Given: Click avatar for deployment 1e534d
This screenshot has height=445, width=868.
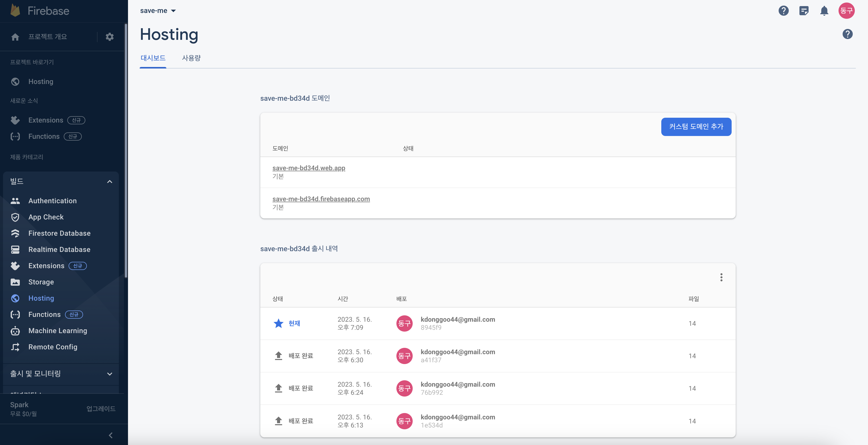Looking at the screenshot, I should [404, 421].
